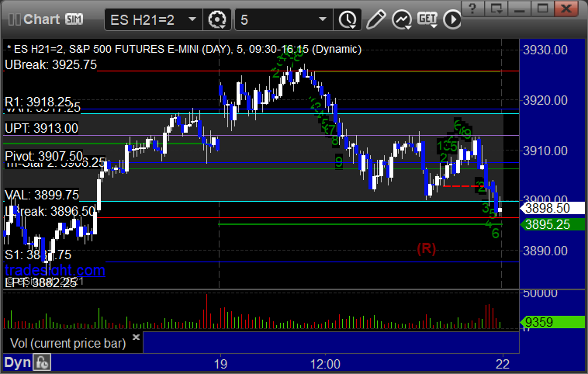This screenshot has width=588, height=374.
Task: Click the 3910.00 price axis label
Action: pos(545,151)
